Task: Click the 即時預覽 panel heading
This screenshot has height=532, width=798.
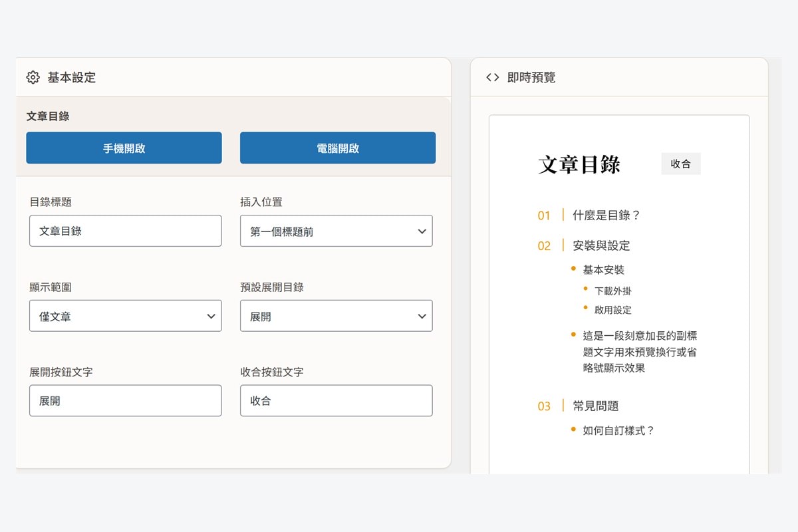Action: [x=531, y=77]
